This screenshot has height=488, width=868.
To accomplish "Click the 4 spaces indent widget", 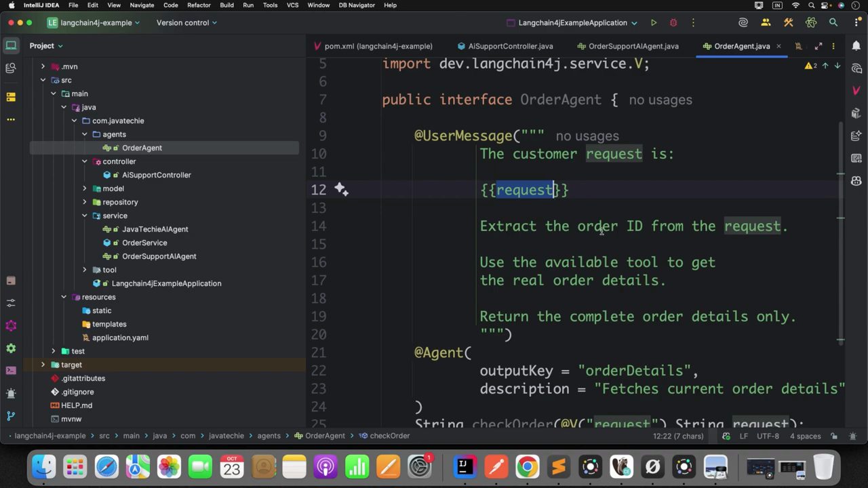I will click(806, 436).
